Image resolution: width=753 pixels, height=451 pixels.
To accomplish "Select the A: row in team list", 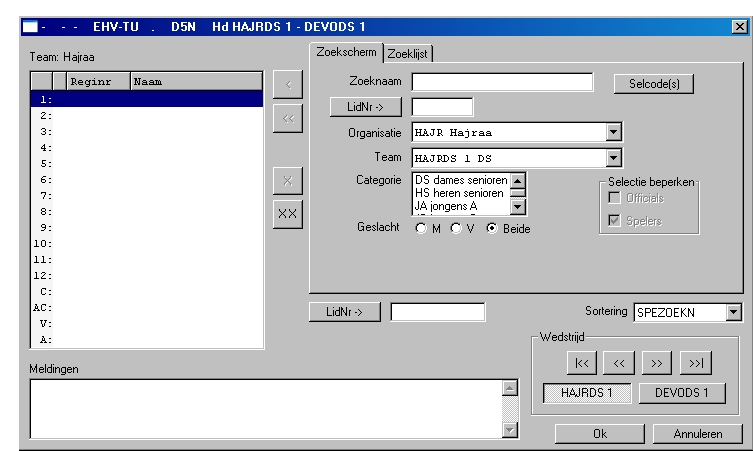I will click(x=147, y=340).
